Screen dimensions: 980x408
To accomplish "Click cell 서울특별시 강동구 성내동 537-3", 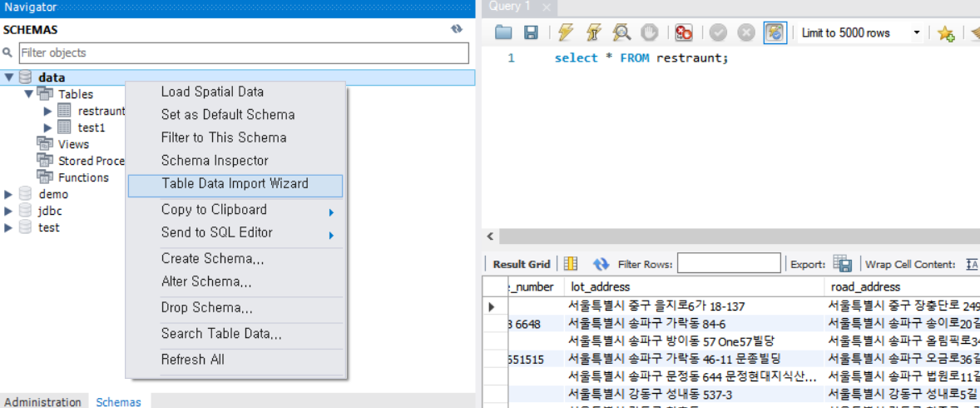I will point(695,394).
